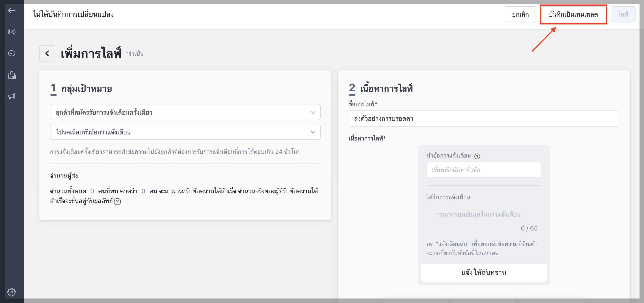Click the กลุ่มเป้าหมาย section heading
This screenshot has height=303, width=644.
point(86,88)
